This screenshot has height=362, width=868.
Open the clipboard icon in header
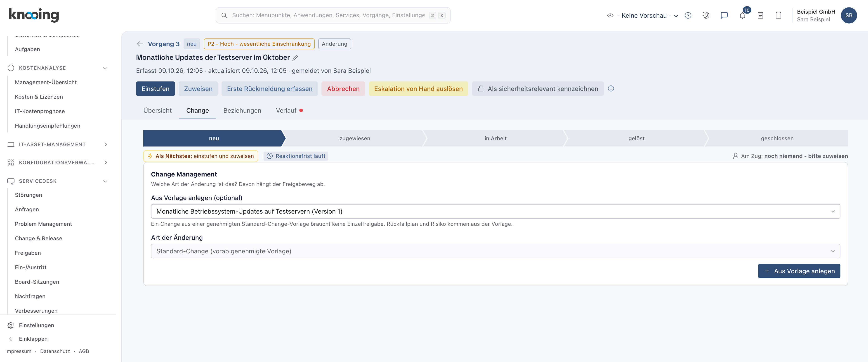(x=778, y=16)
